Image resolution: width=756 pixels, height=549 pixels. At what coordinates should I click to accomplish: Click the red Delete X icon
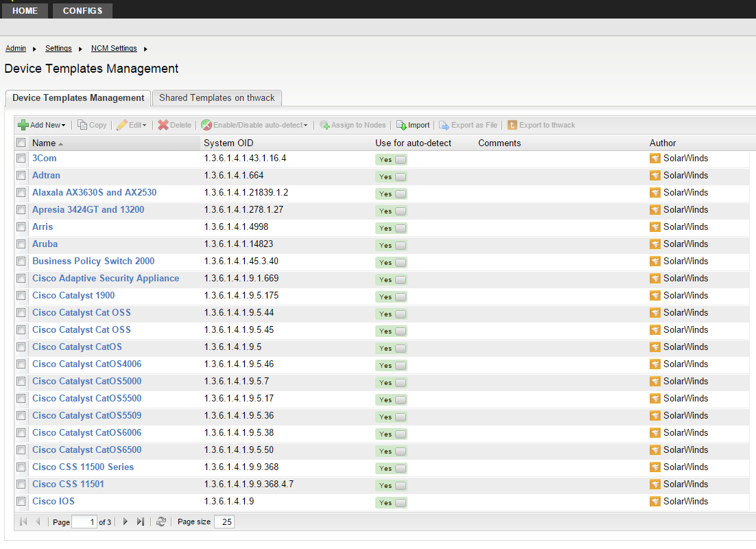[x=163, y=125]
